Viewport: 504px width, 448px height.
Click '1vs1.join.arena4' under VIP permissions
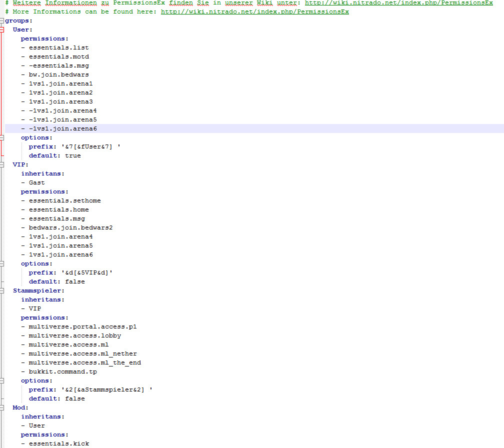(61, 236)
